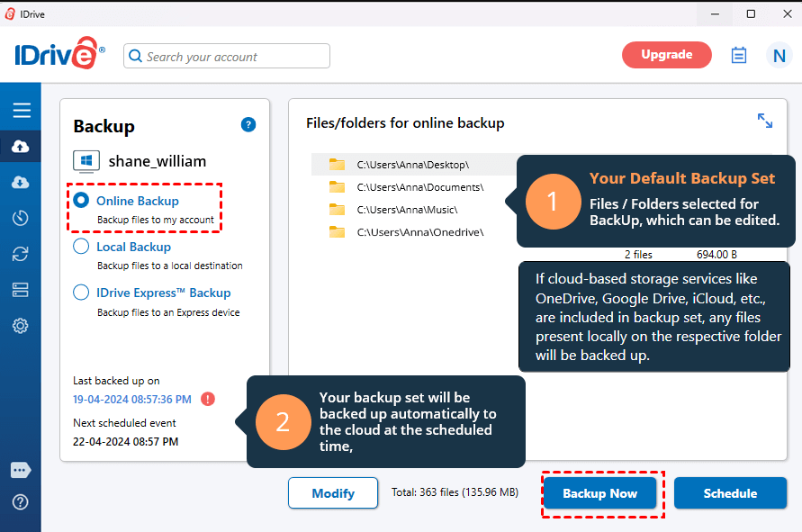Select IDrive Express Backup radio button
Viewport: 802px width, 532px height.
tap(81, 292)
